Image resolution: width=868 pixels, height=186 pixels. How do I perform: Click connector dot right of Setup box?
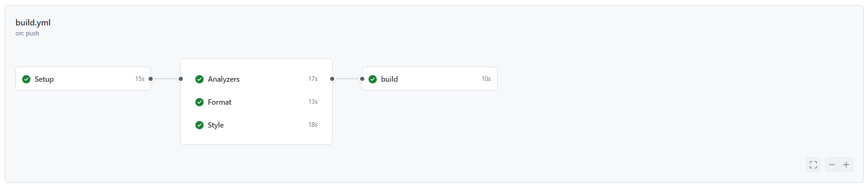(x=151, y=79)
